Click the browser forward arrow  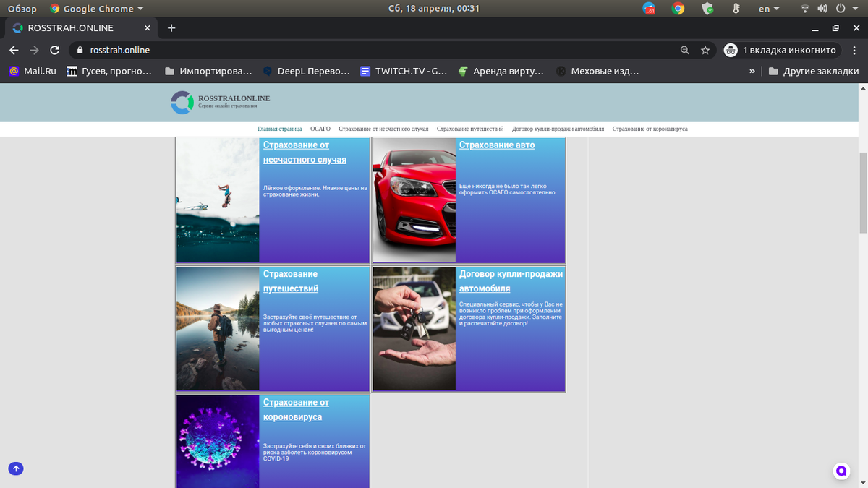click(x=34, y=51)
